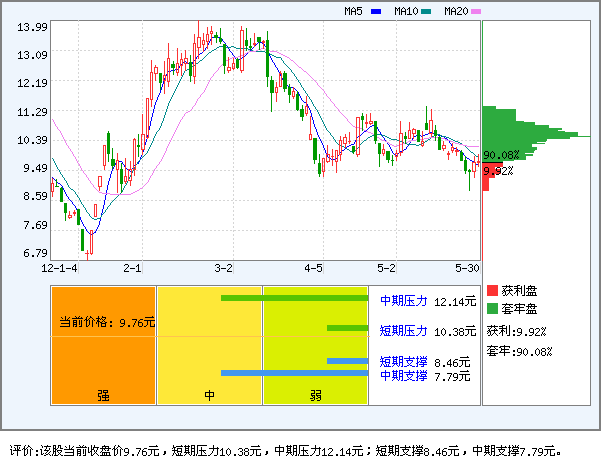Click the 12.14元 pressure value
The width and height of the screenshot is (601, 456).
click(455, 302)
